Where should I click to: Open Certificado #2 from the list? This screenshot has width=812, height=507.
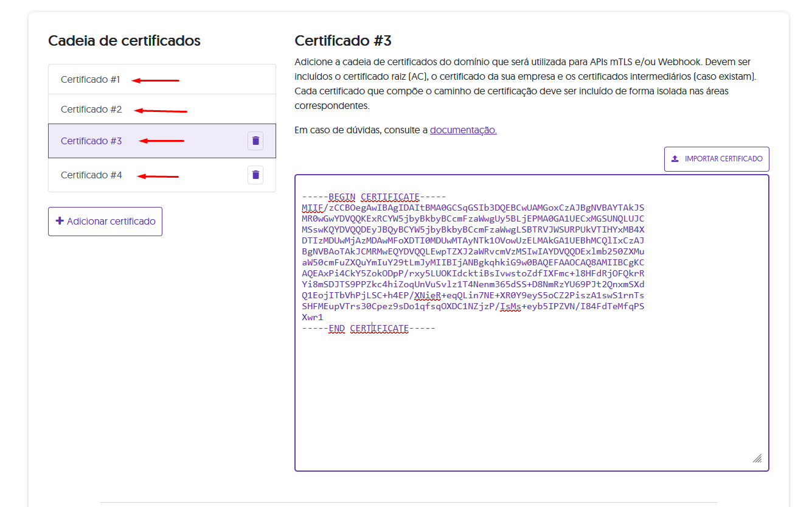click(91, 110)
